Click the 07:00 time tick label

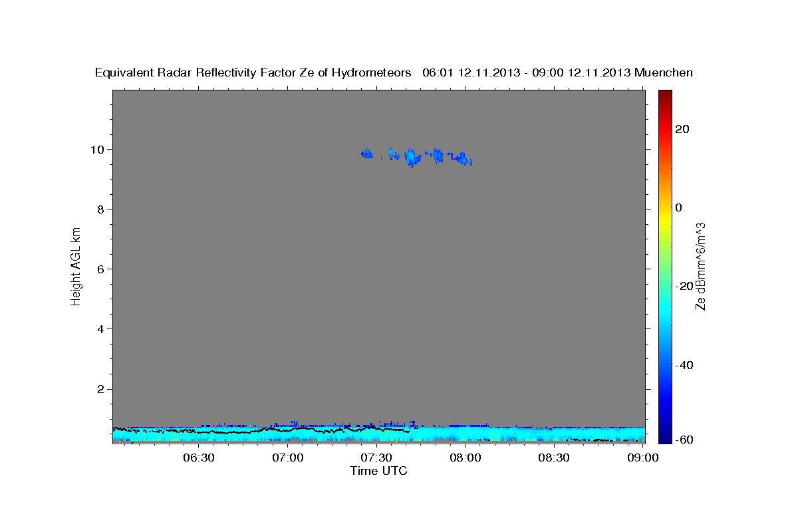[289, 458]
